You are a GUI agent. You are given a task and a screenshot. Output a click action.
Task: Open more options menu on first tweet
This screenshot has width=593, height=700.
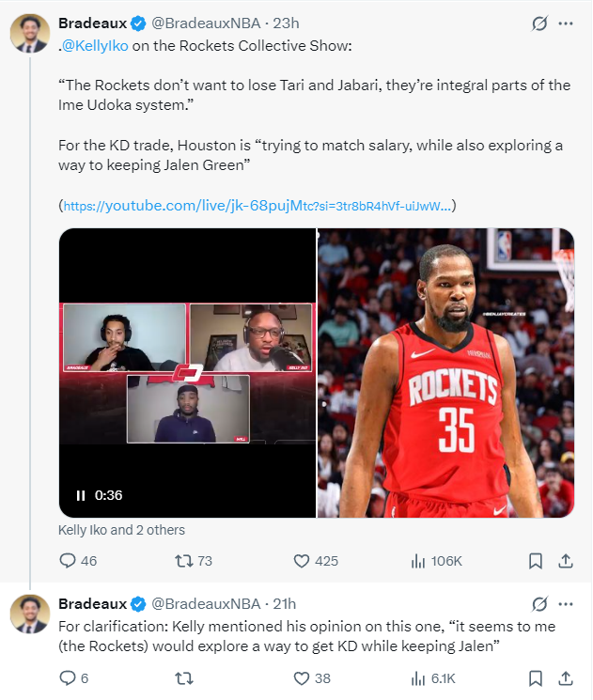click(x=566, y=23)
